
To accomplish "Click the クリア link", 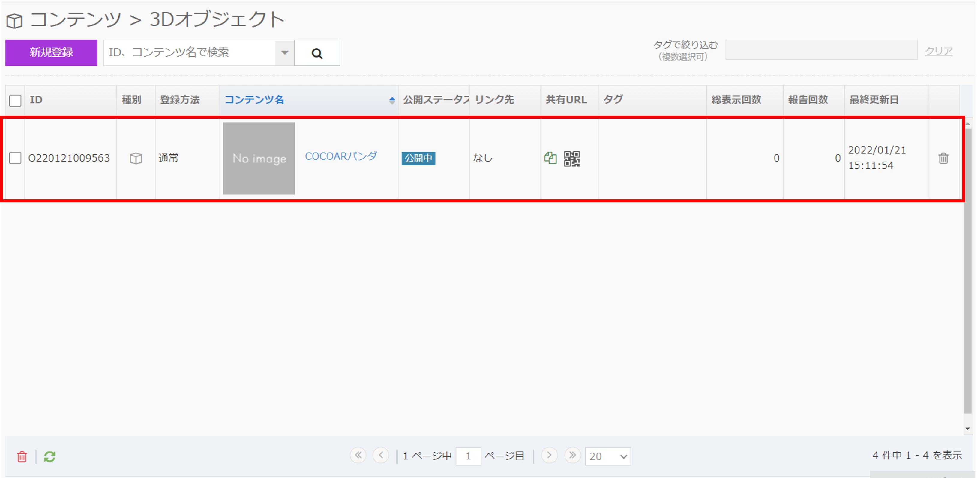I will [939, 51].
